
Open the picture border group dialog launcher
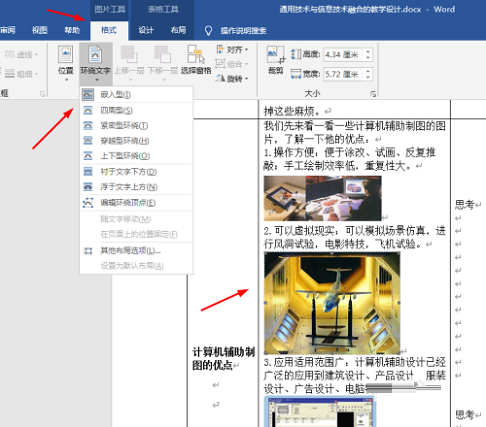pyautogui.click(x=42, y=94)
